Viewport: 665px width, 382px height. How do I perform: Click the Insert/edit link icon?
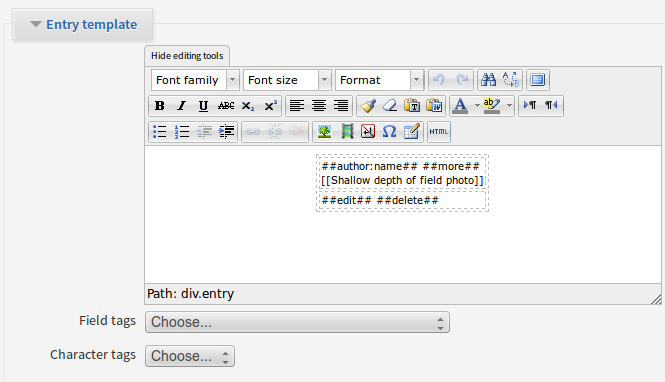tap(253, 131)
